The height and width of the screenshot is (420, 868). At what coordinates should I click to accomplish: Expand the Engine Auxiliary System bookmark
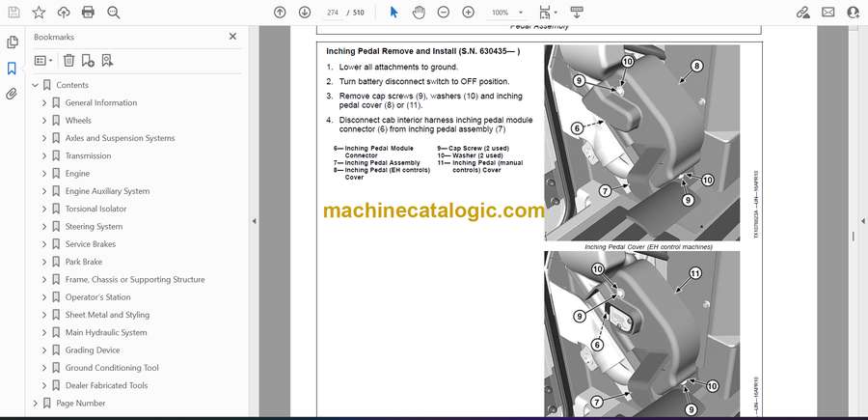[x=44, y=191]
